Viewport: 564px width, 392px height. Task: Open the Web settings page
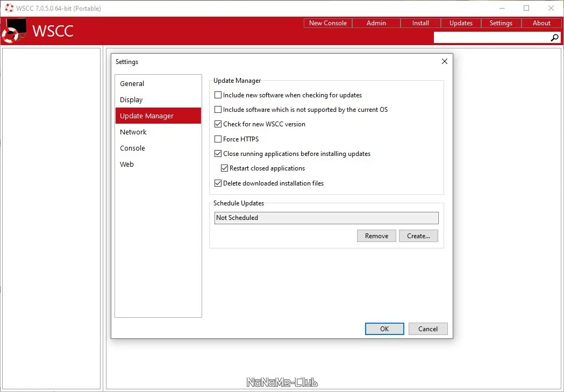pyautogui.click(x=158, y=165)
